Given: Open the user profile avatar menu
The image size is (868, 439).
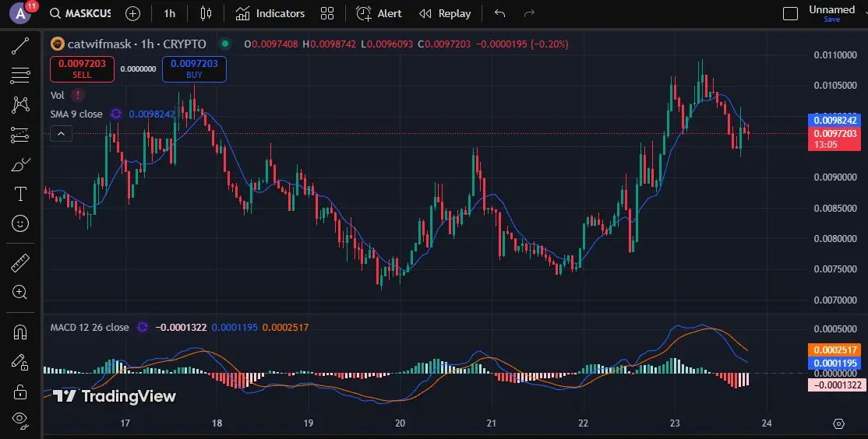Looking at the screenshot, I should coord(20,13).
